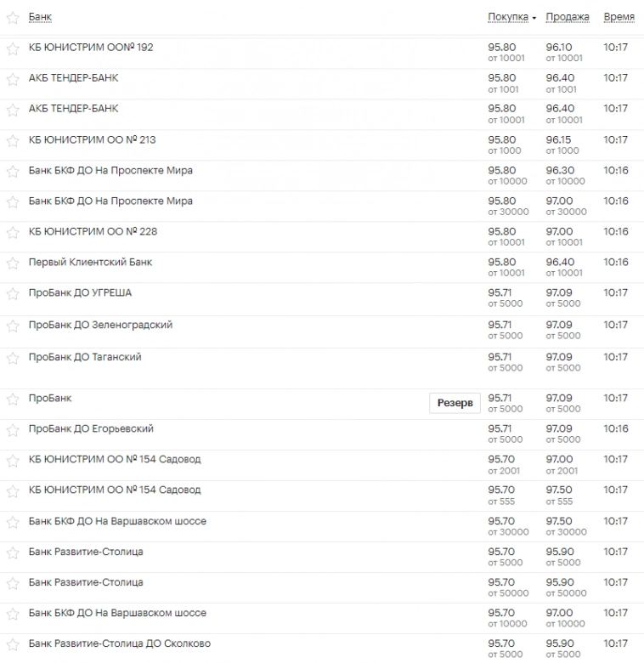The height and width of the screenshot is (663, 644).
Task: Star the ПроБанк ДО Егорьевский row
Action: coord(13,430)
